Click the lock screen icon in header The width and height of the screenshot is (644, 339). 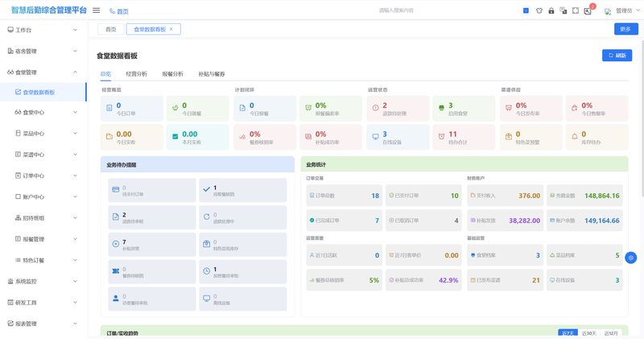click(x=551, y=10)
